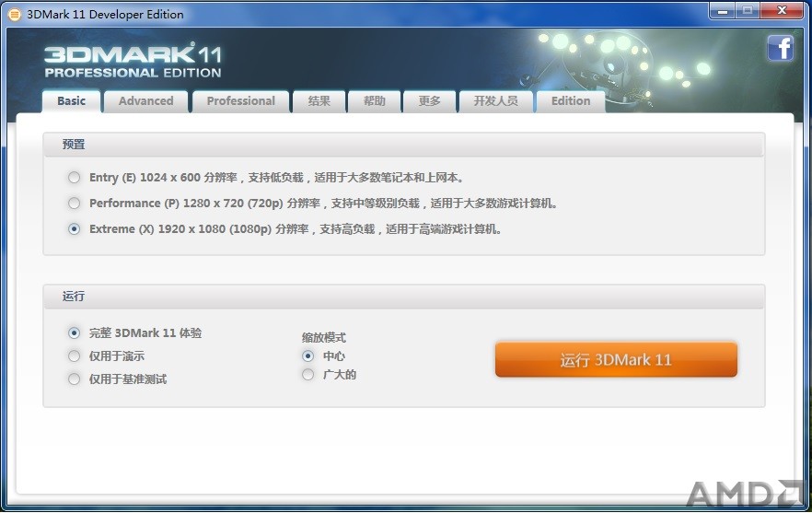
Task: Open the Professional tab
Action: point(241,101)
